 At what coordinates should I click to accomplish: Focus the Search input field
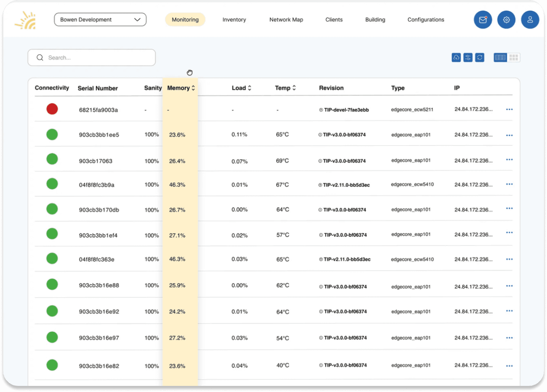(x=91, y=57)
